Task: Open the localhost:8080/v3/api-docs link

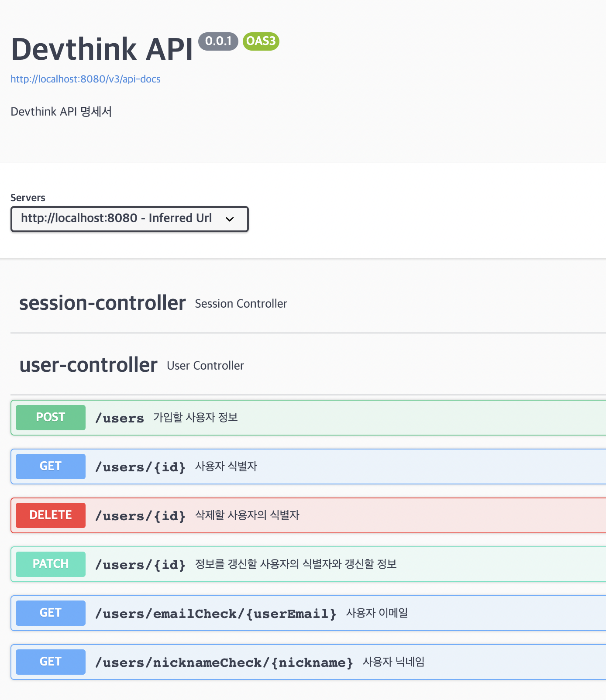Action: tap(86, 79)
